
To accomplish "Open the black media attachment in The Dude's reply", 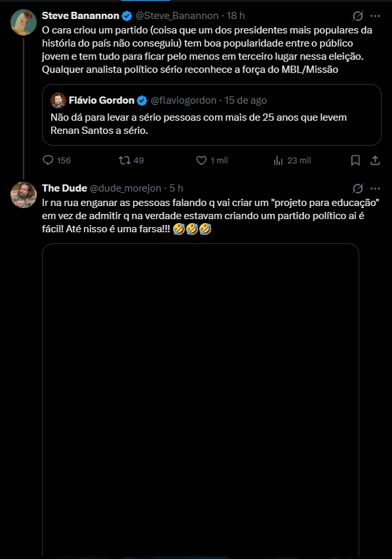I will click(201, 400).
